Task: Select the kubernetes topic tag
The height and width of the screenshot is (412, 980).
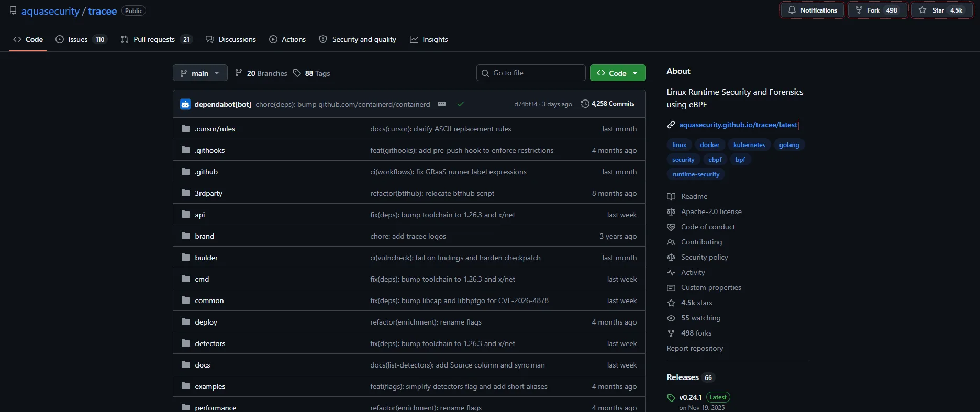Action: [749, 145]
